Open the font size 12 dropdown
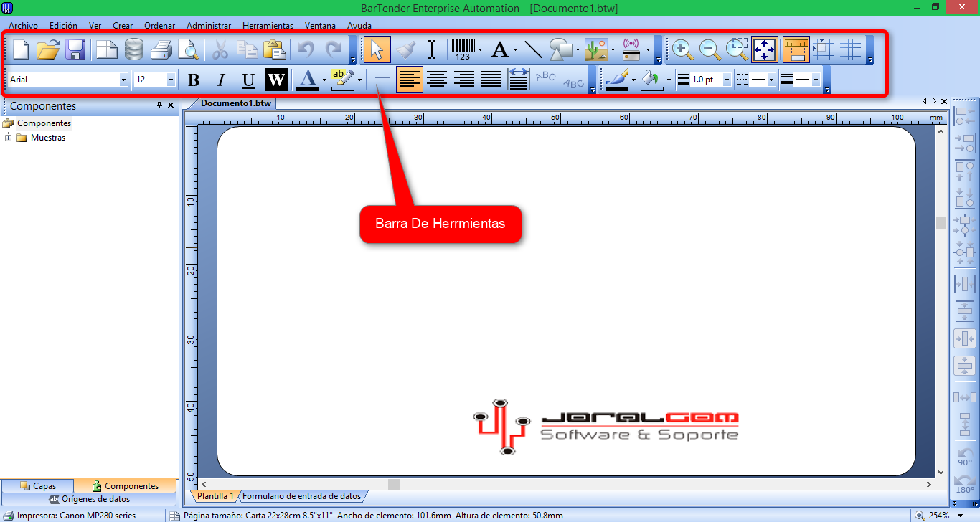980x522 pixels. coord(171,80)
